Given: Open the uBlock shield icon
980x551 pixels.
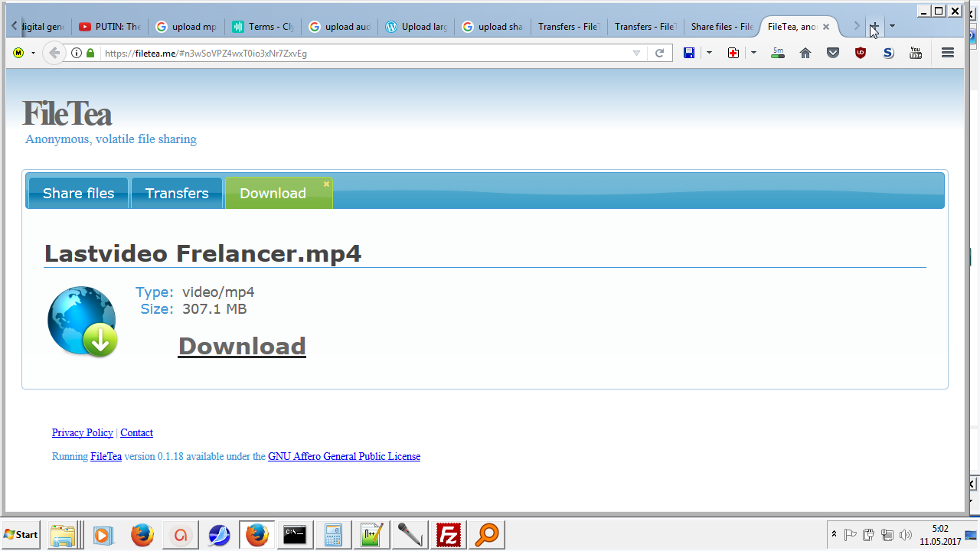Looking at the screenshot, I should [x=861, y=53].
